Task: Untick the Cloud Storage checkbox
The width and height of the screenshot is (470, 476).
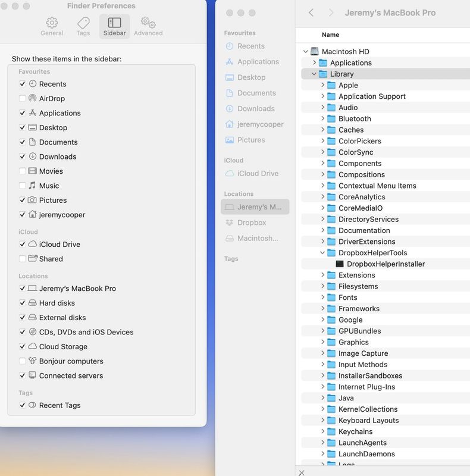Action: tap(22, 346)
